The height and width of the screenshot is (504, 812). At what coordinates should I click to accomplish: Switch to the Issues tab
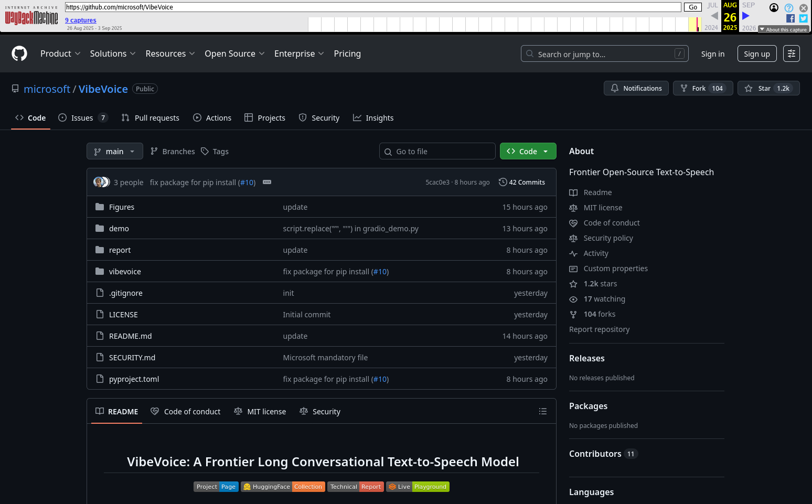point(83,117)
